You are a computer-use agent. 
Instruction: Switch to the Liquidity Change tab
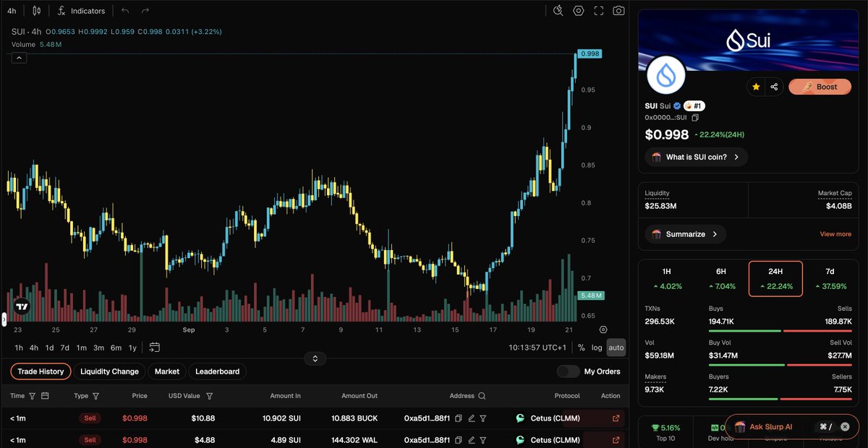click(x=109, y=371)
